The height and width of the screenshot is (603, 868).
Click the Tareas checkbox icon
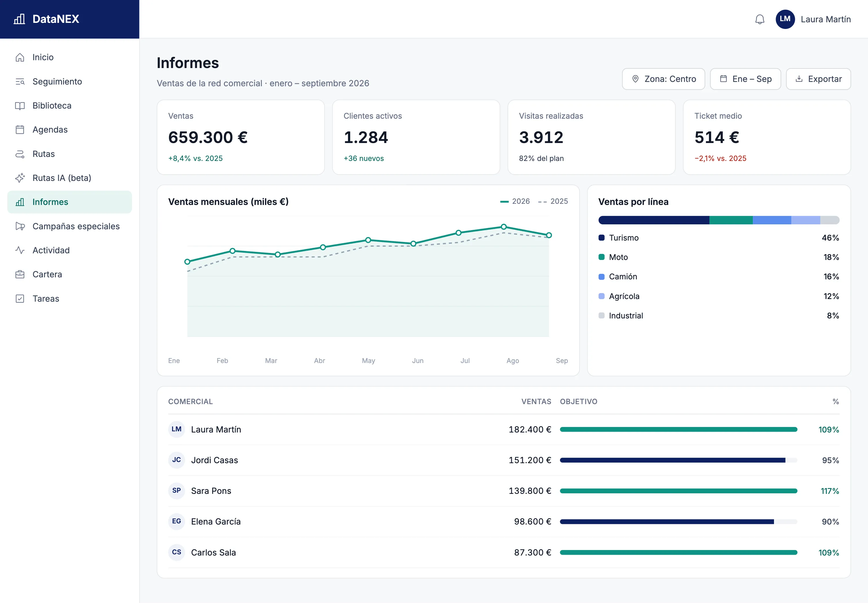click(20, 298)
